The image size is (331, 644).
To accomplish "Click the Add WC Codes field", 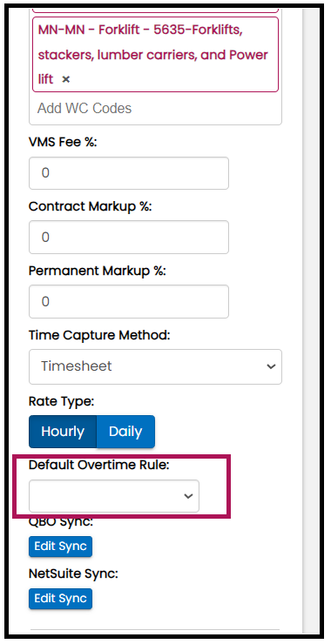I will [x=155, y=109].
